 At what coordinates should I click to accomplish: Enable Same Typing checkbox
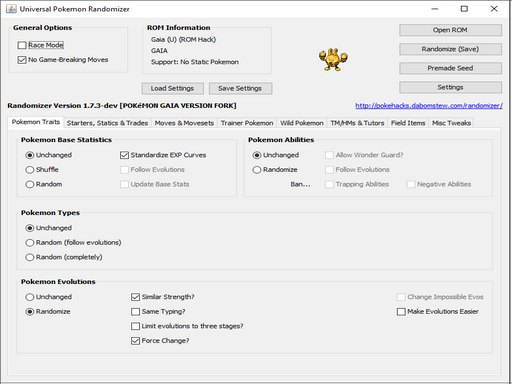coord(135,311)
